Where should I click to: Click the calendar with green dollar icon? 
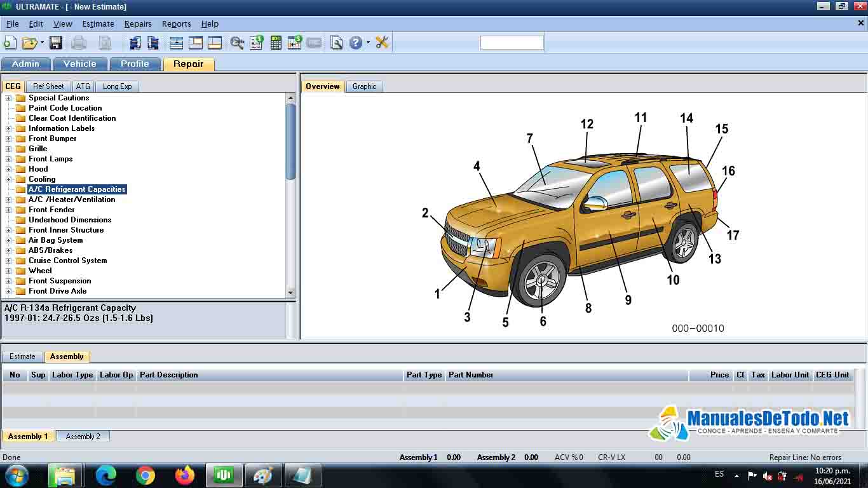(295, 43)
